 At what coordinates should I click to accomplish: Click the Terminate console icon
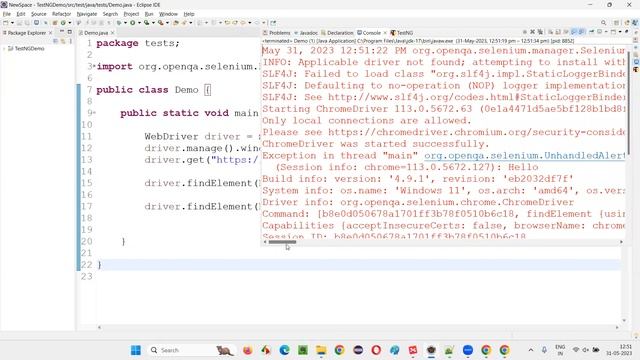(x=525, y=32)
